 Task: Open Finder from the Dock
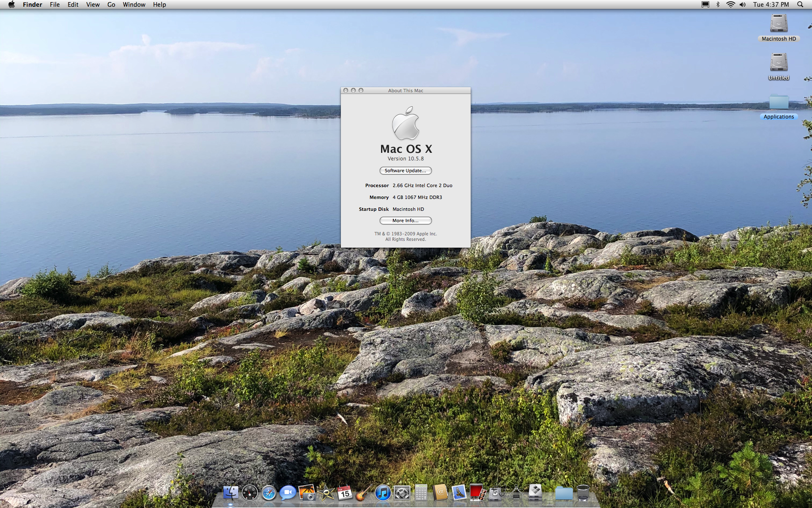(x=230, y=493)
